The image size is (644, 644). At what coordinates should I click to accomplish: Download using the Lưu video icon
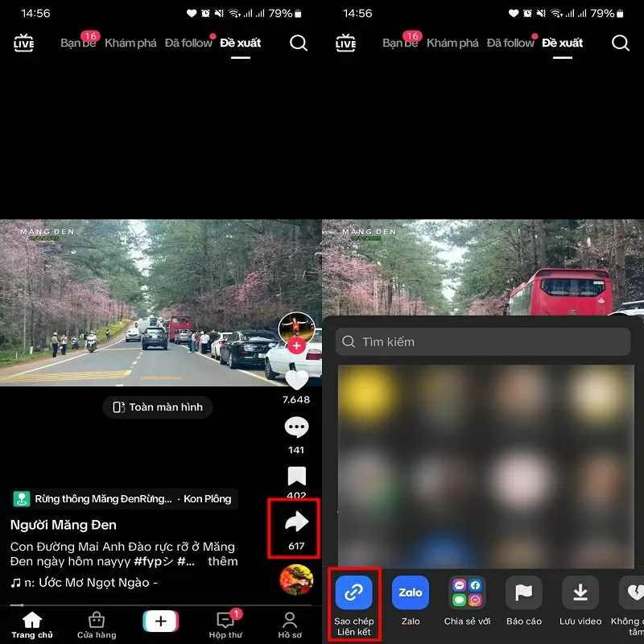[580, 592]
